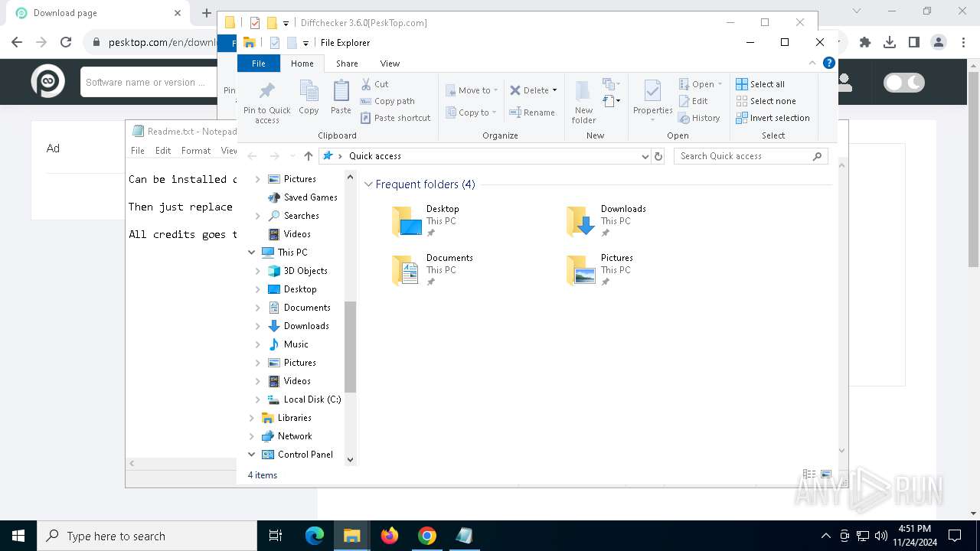
Task: Select Cut in the Clipboard group
Action: 374,84
